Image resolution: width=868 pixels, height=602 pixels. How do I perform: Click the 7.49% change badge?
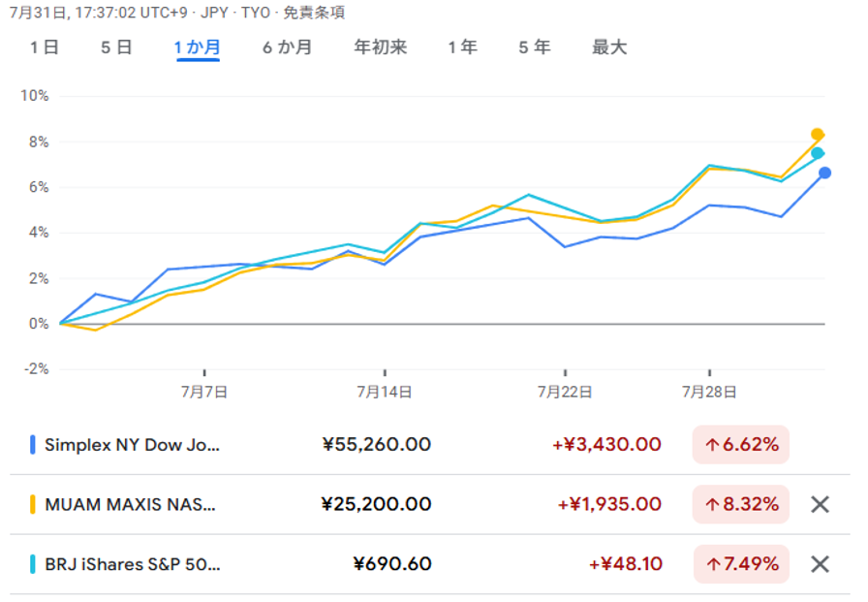tap(741, 564)
